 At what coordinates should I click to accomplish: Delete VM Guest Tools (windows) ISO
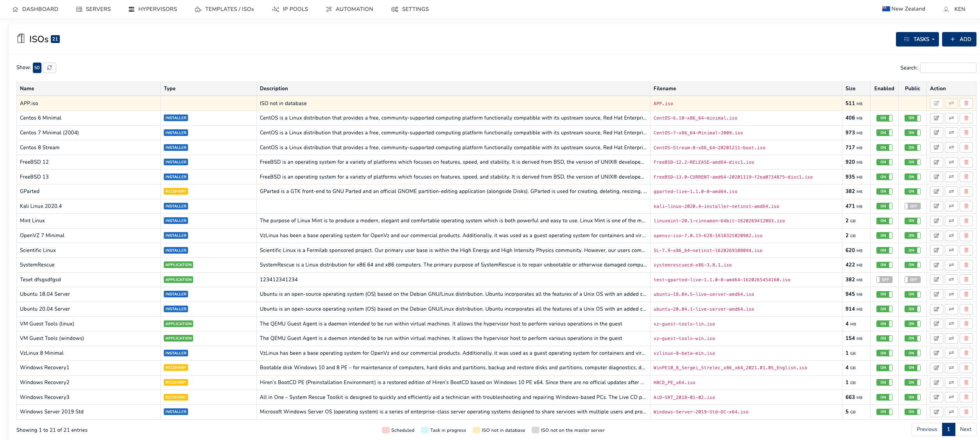(x=966, y=338)
